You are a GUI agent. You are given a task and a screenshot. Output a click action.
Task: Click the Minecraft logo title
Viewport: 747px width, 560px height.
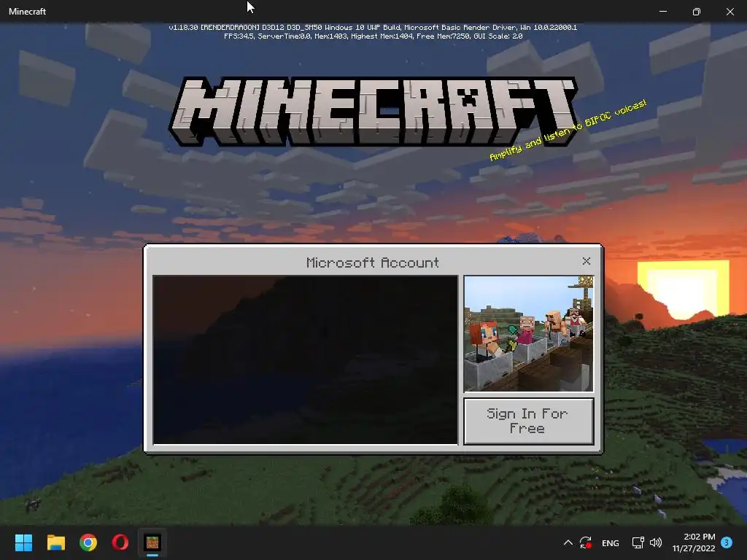[x=373, y=112]
